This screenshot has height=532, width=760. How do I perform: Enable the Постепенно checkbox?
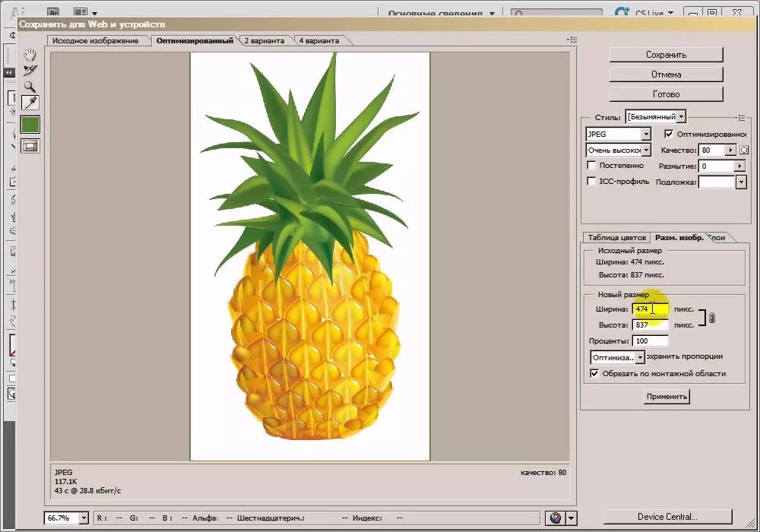(591, 165)
